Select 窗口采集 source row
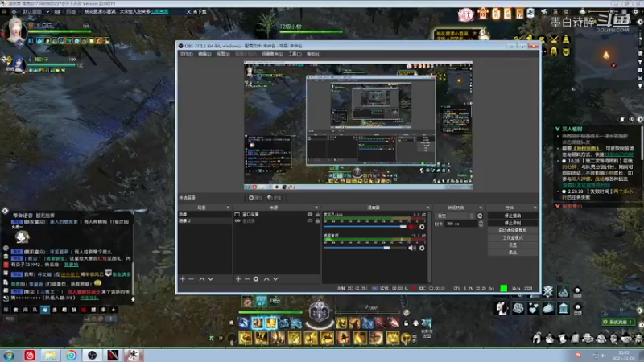Image resolution: width=644 pixels, height=362 pixels. [276, 214]
